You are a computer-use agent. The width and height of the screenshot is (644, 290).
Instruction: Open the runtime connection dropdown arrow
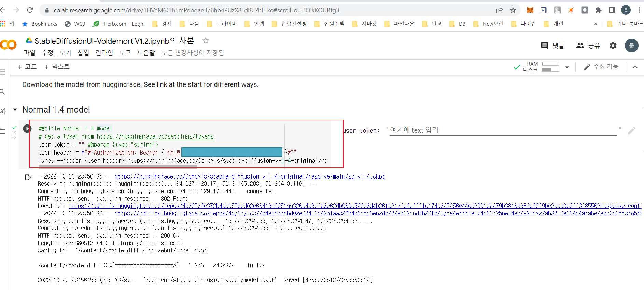[567, 67]
